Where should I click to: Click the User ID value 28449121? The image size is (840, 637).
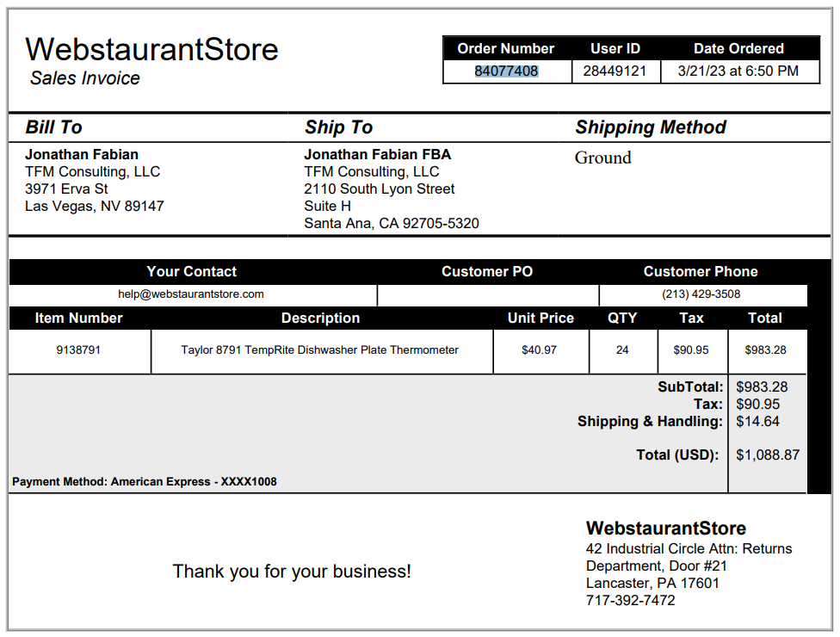point(615,71)
